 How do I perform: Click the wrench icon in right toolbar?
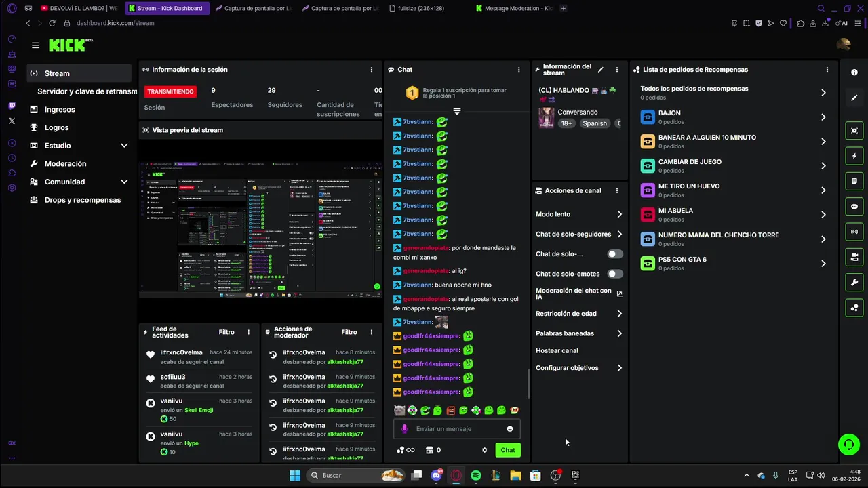(854, 283)
